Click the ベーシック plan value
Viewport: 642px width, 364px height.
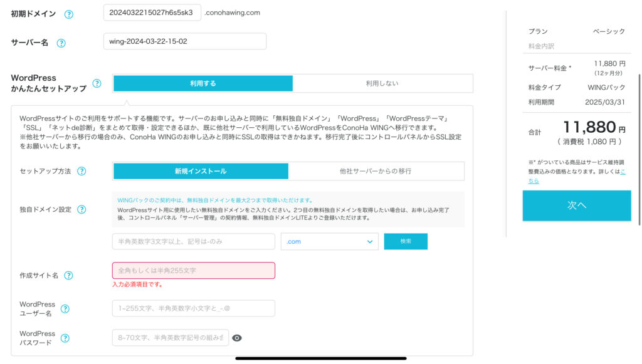609,31
